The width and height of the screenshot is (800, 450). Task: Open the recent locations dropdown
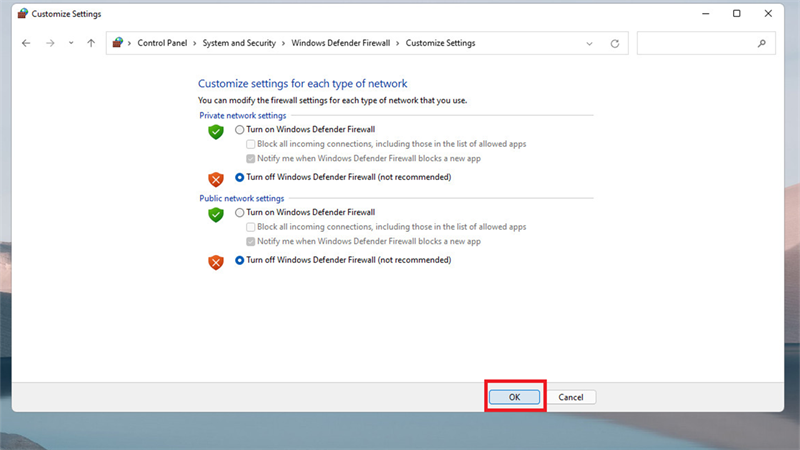pos(71,43)
